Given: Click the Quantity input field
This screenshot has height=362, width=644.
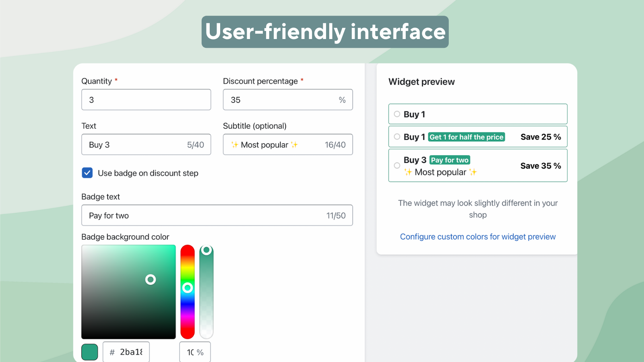Looking at the screenshot, I should 146,100.
